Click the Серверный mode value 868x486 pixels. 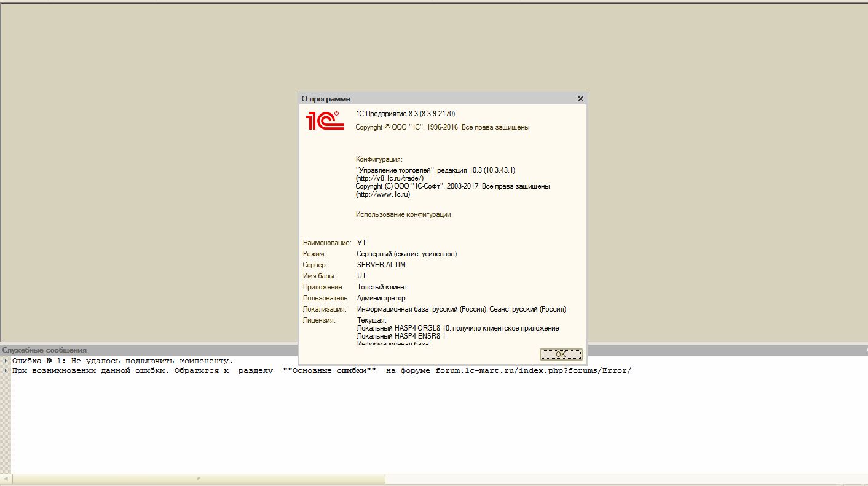coord(406,254)
